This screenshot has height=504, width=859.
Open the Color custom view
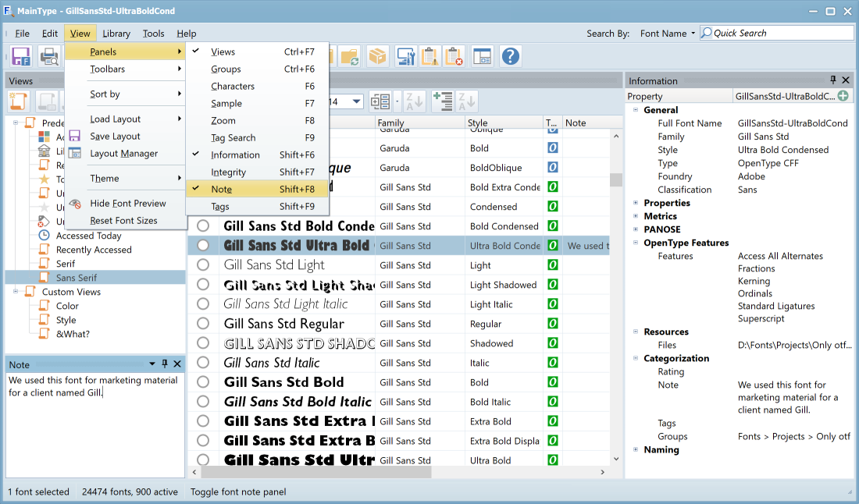tap(67, 306)
